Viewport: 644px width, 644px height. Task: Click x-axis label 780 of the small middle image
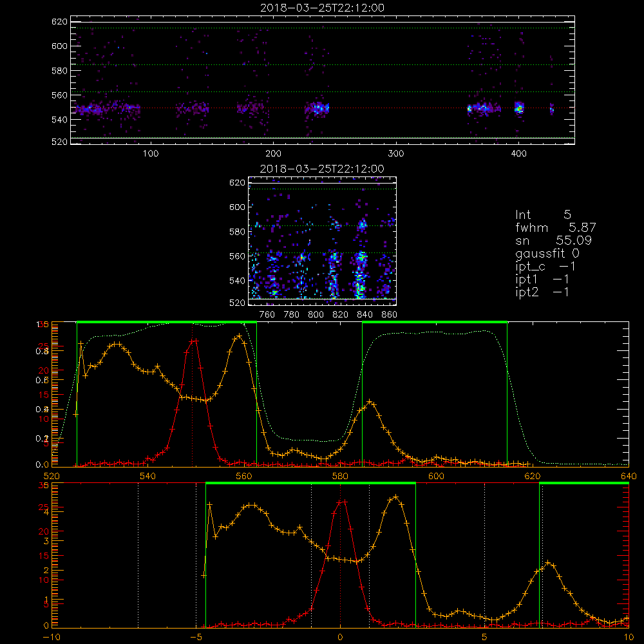coord(292,315)
